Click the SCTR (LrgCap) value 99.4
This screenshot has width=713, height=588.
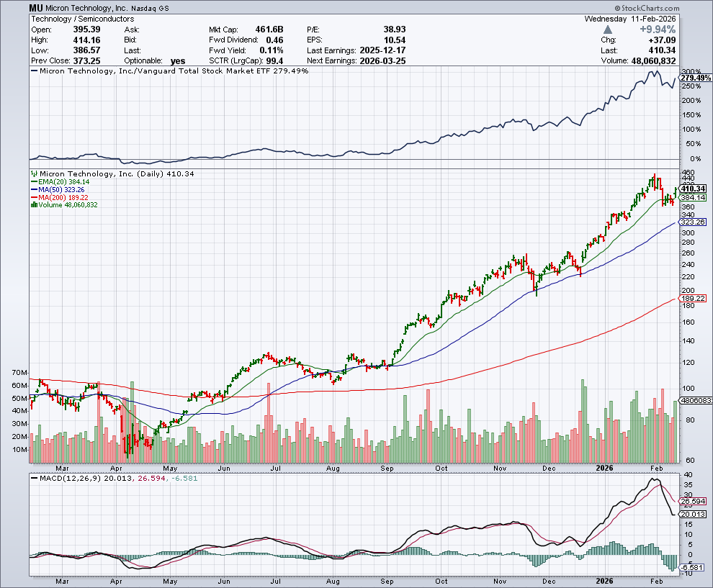tap(274, 60)
